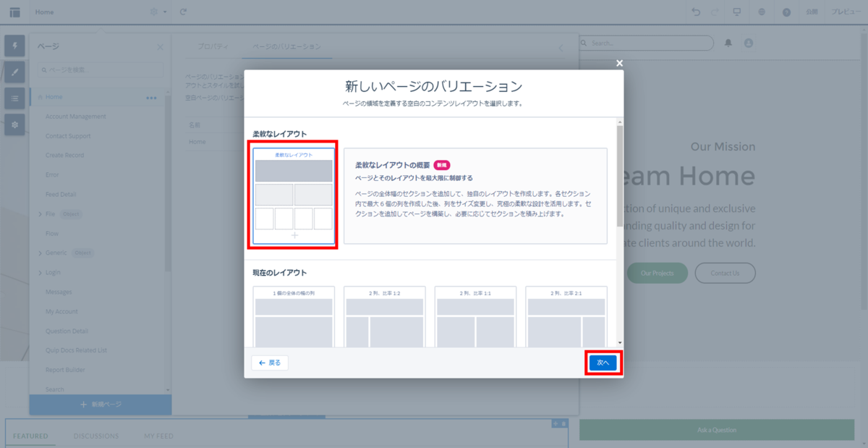This screenshot has width=868, height=448.
Task: Expand the Login pages group
Action: (x=40, y=273)
